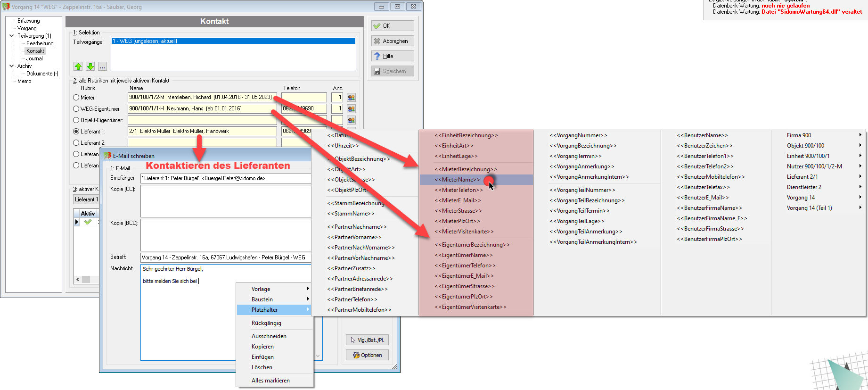Click the Empfänger input field
The height and width of the screenshot is (390, 868).
click(226, 178)
